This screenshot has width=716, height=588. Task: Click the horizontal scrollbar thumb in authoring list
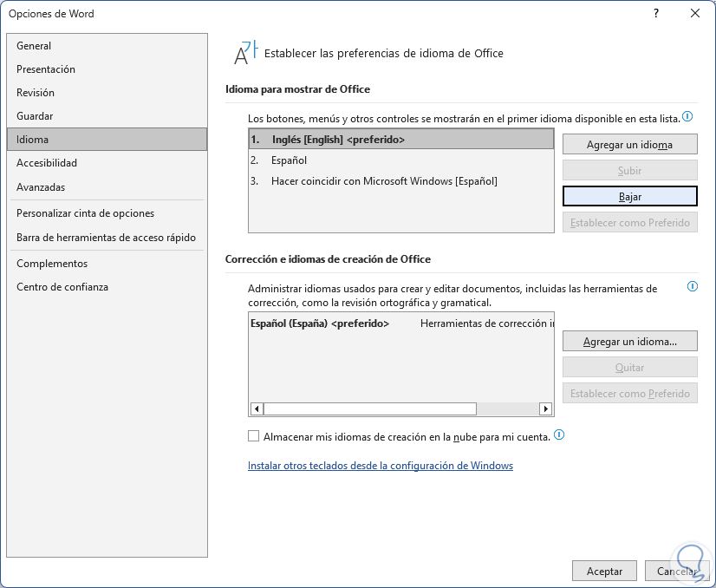click(369, 409)
